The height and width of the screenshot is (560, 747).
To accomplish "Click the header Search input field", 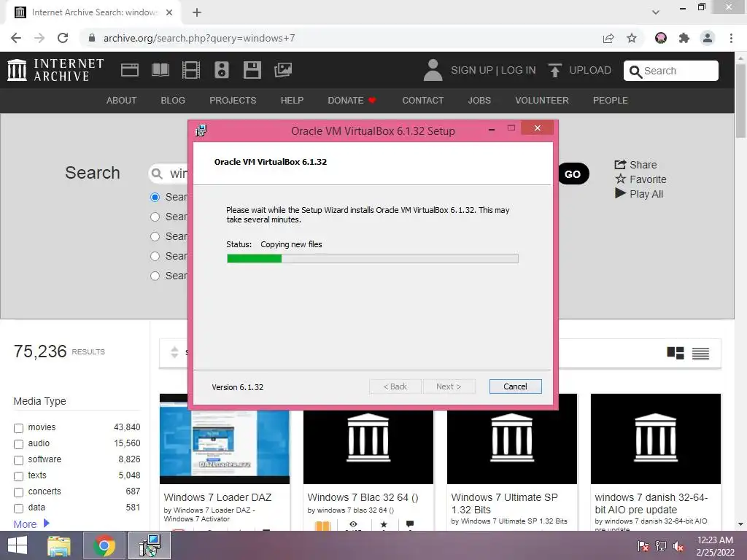I will (x=671, y=71).
